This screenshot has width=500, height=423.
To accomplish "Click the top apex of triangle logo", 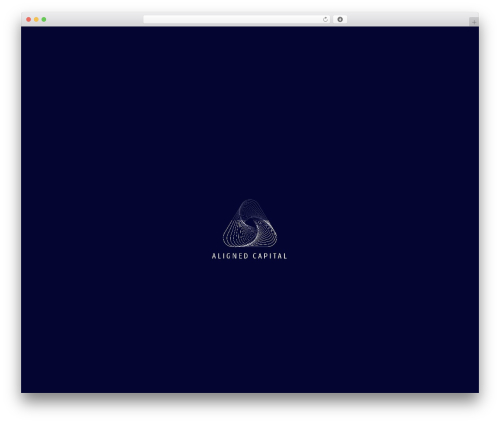I will click(x=250, y=202).
